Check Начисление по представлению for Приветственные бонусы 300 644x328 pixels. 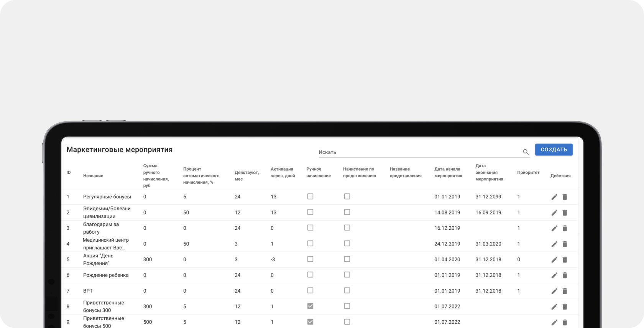[x=347, y=306]
